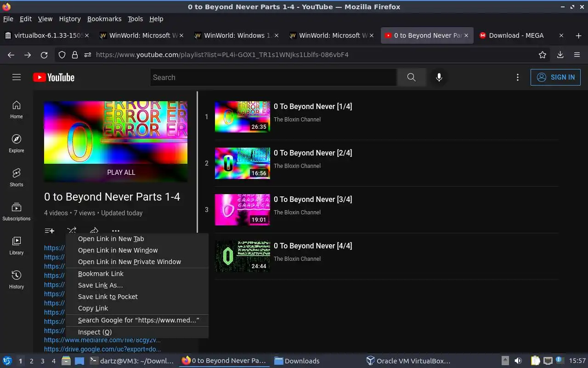
Task: Choose Open Link in New Window
Action: [137, 250]
